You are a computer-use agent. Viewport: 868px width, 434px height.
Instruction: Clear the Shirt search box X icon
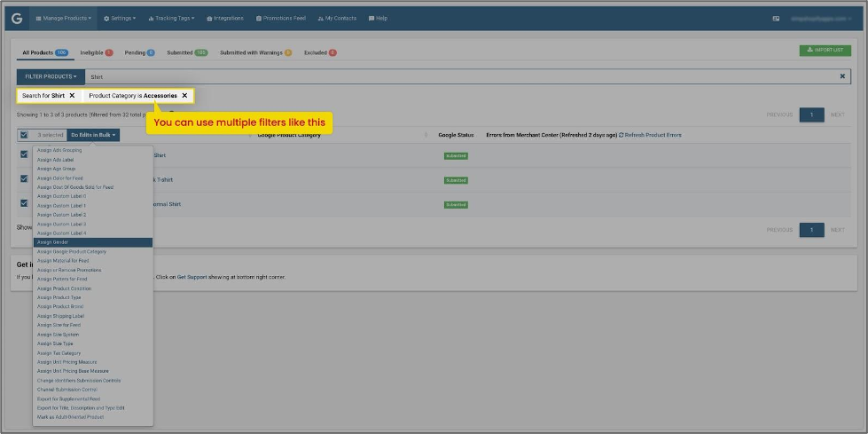(x=842, y=76)
